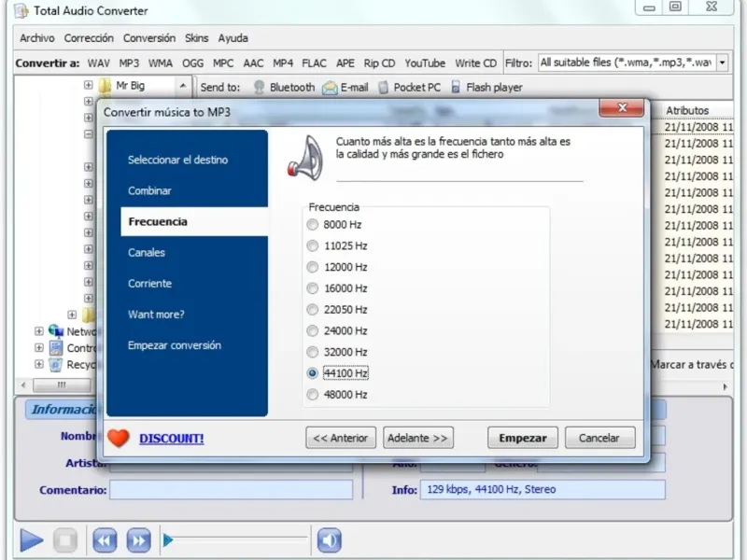Open the Conversión menu
Image resolution: width=747 pixels, height=560 pixels.
pos(149,38)
